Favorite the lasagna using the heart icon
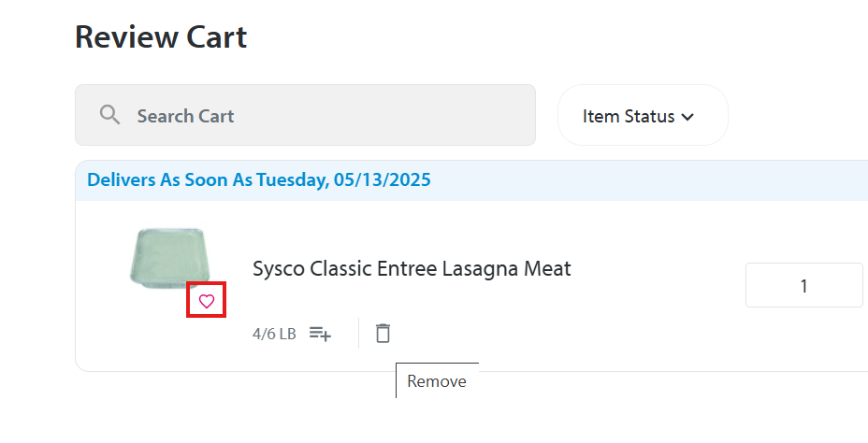Screen dimensions: 868x443 [207, 301]
